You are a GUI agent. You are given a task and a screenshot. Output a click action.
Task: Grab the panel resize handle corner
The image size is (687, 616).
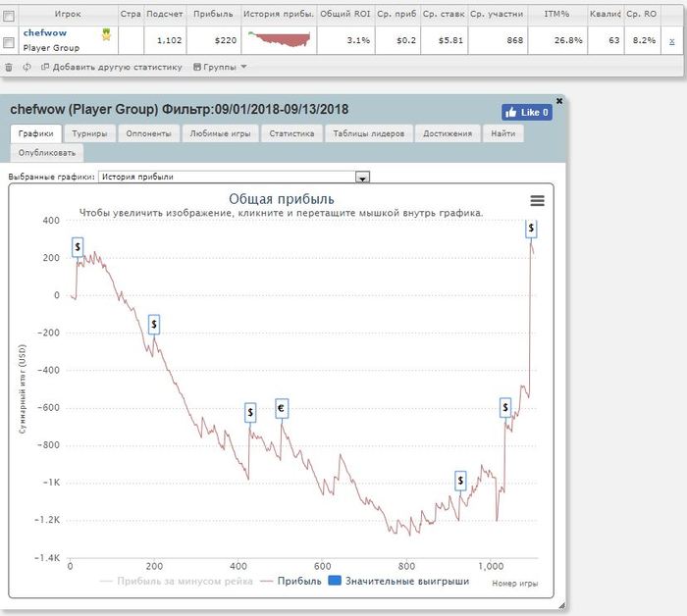tap(561, 606)
